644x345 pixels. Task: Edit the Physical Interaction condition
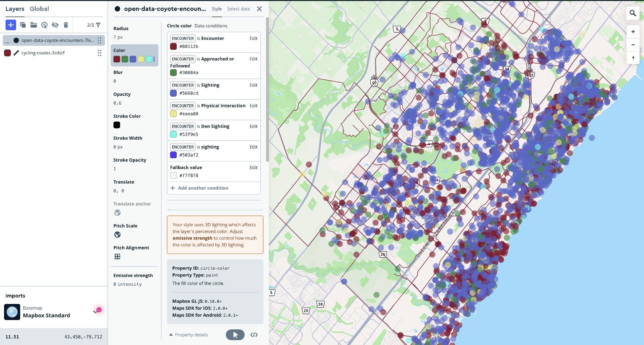253,106
